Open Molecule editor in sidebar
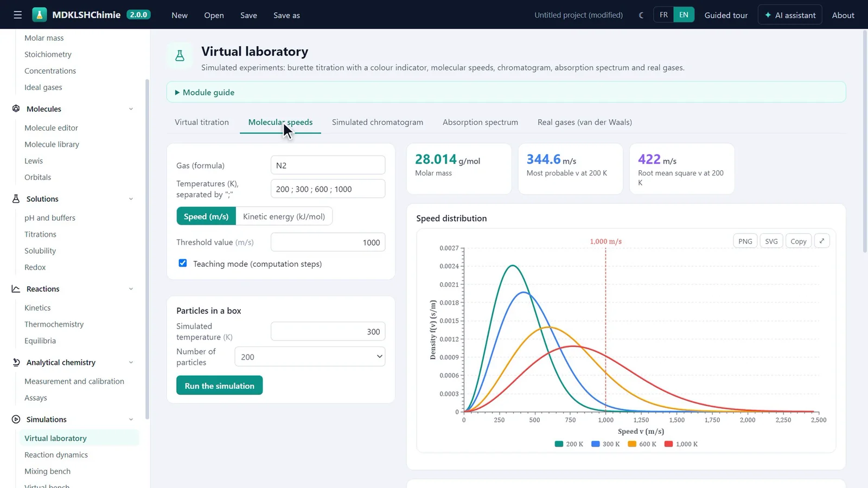868x488 pixels. tap(51, 128)
